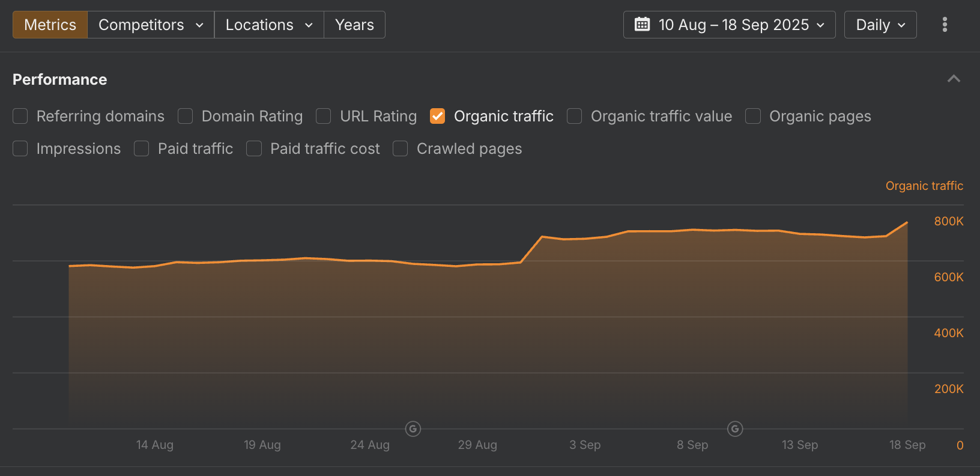Click the Google update marker near 8 Sep
This screenshot has width=980, height=476.
click(x=735, y=429)
